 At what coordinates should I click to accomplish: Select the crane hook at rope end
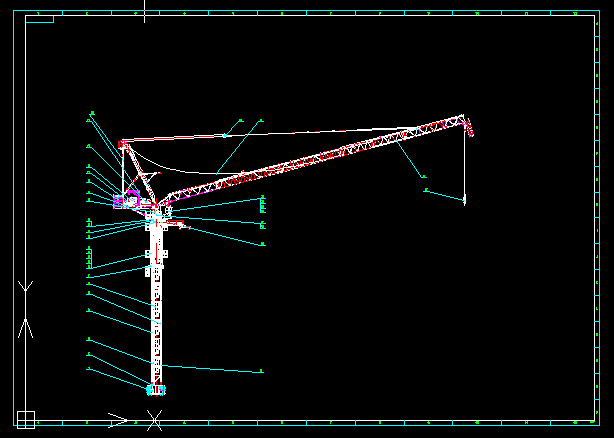[465, 200]
